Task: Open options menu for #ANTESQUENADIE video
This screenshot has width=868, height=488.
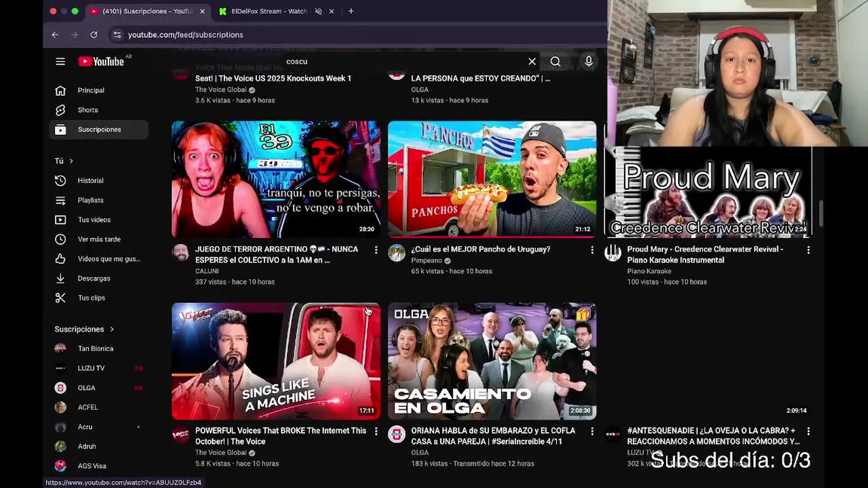Action: click(x=808, y=432)
